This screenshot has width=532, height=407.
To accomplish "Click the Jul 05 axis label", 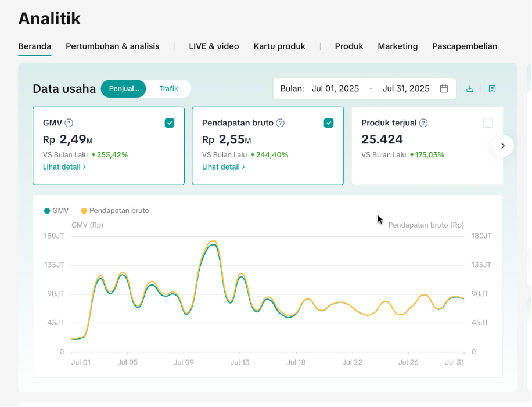I will click(128, 362).
